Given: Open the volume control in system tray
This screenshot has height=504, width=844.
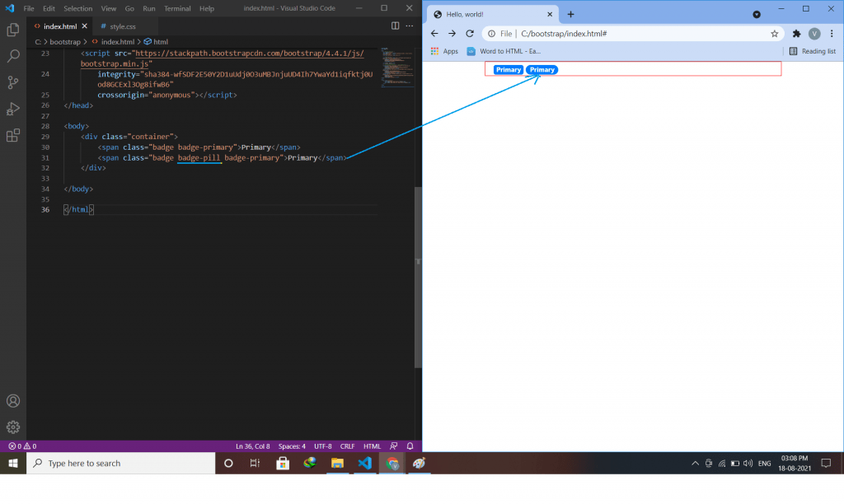Looking at the screenshot, I should tap(748, 463).
